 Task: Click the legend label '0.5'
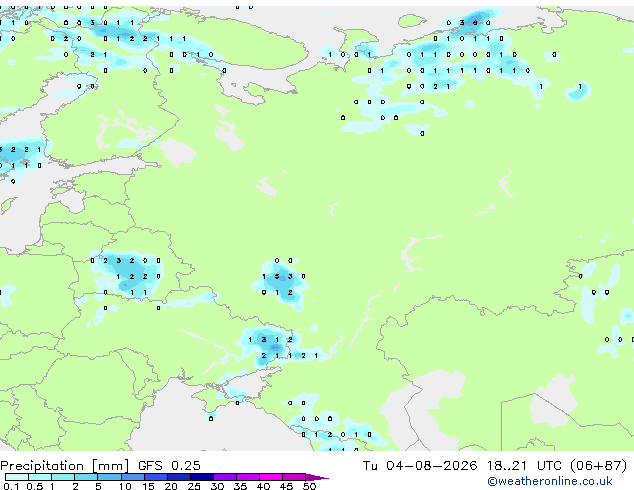[34, 486]
